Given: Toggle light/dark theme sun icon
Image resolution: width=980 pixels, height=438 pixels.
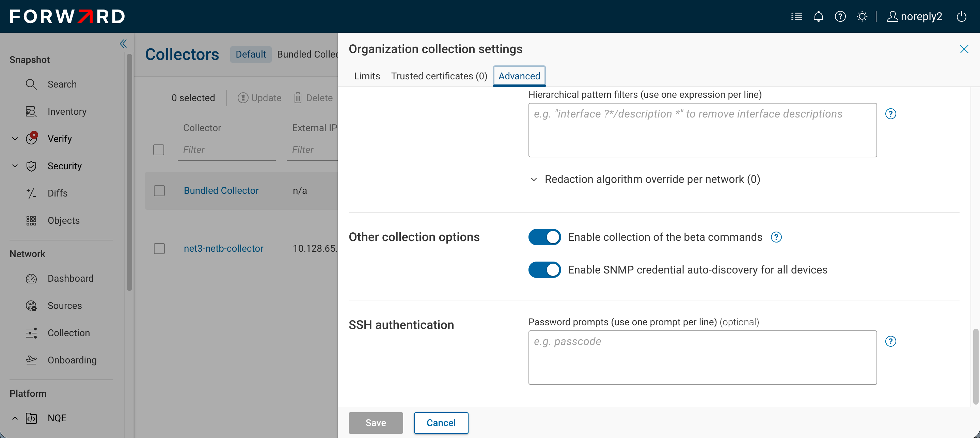Looking at the screenshot, I should (x=862, y=16).
